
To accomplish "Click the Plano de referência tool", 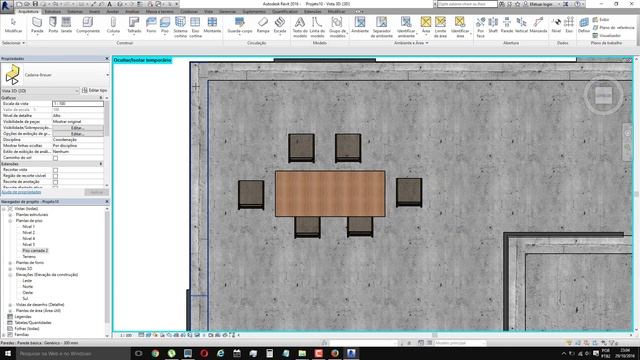I will click(x=613, y=27).
